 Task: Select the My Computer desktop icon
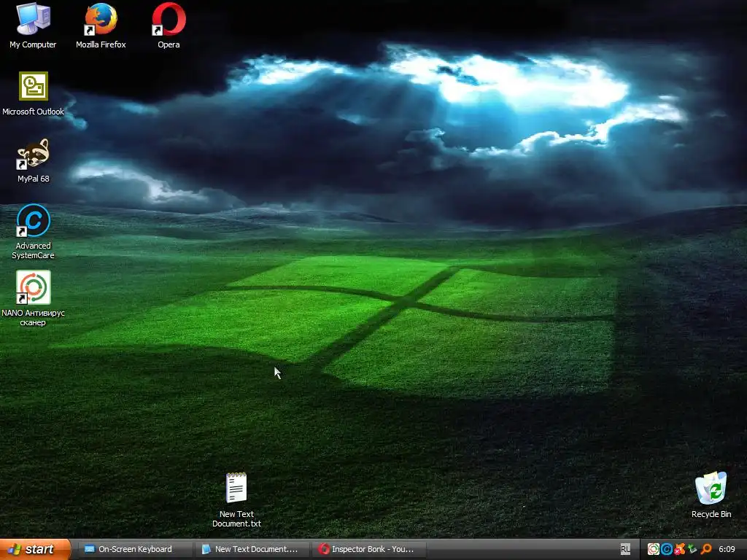click(33, 26)
